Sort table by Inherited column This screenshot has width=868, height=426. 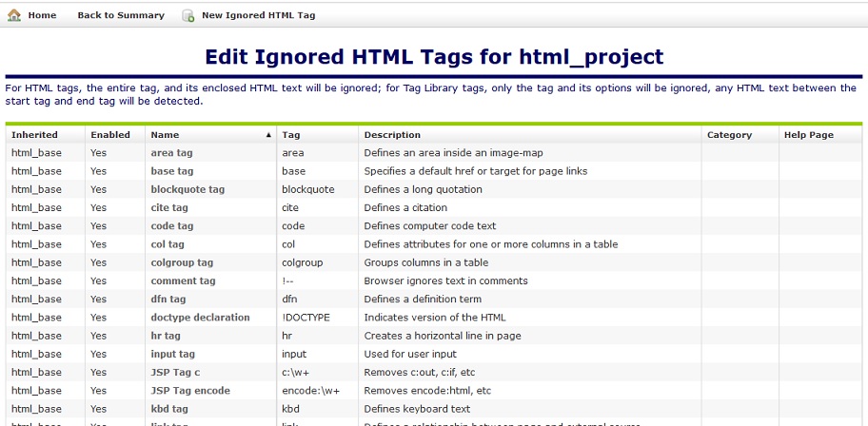[x=34, y=135]
